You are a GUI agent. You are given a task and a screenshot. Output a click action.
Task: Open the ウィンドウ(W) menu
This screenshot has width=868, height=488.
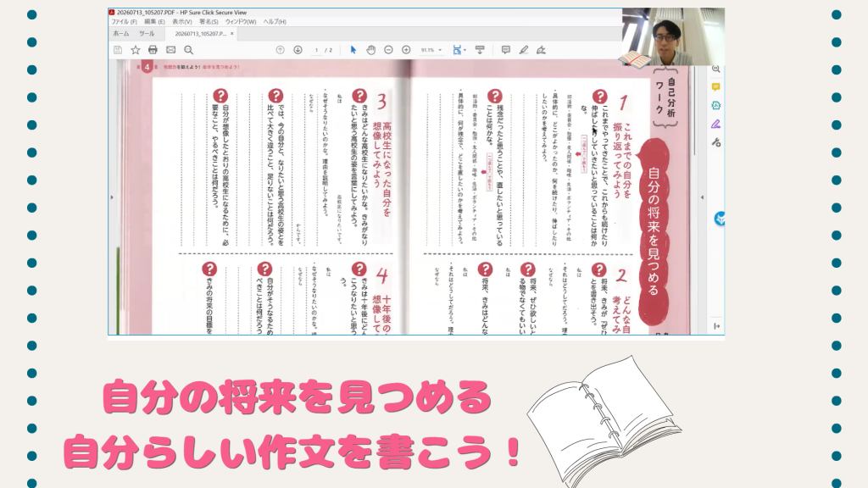240,21
